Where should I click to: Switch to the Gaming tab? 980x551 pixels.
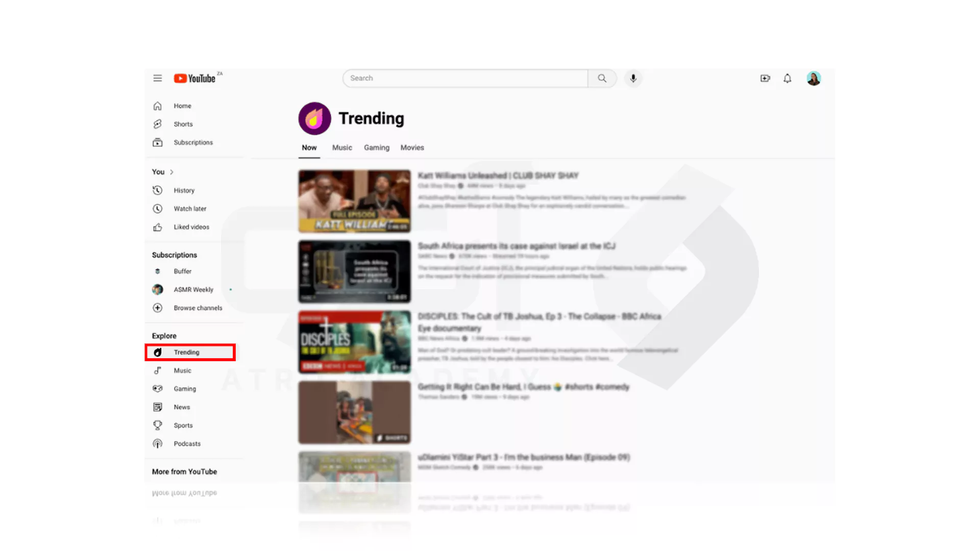click(377, 147)
